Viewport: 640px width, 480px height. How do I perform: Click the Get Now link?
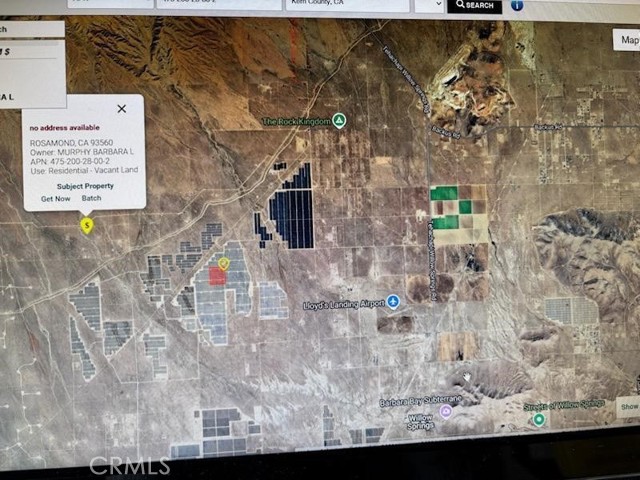(x=55, y=198)
